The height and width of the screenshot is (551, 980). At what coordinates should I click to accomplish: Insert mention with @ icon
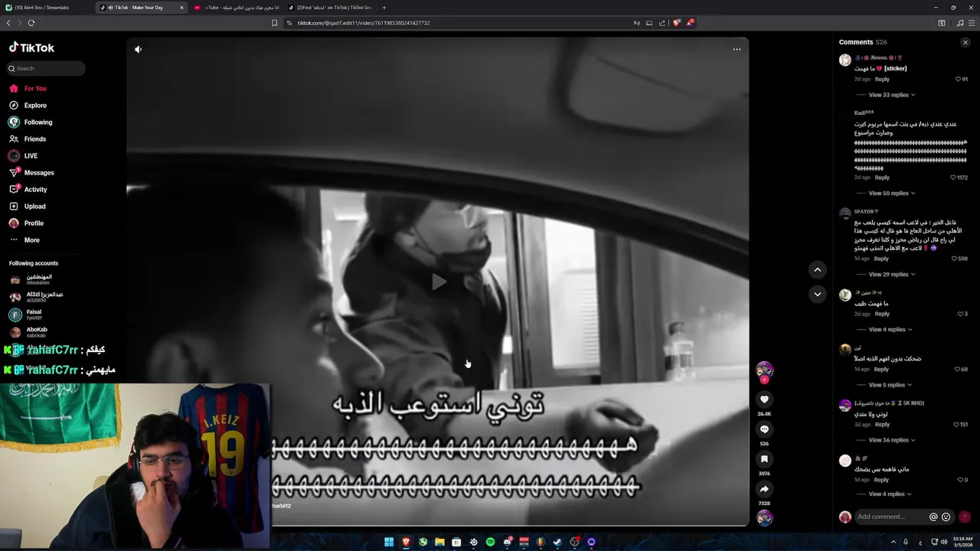point(933,517)
